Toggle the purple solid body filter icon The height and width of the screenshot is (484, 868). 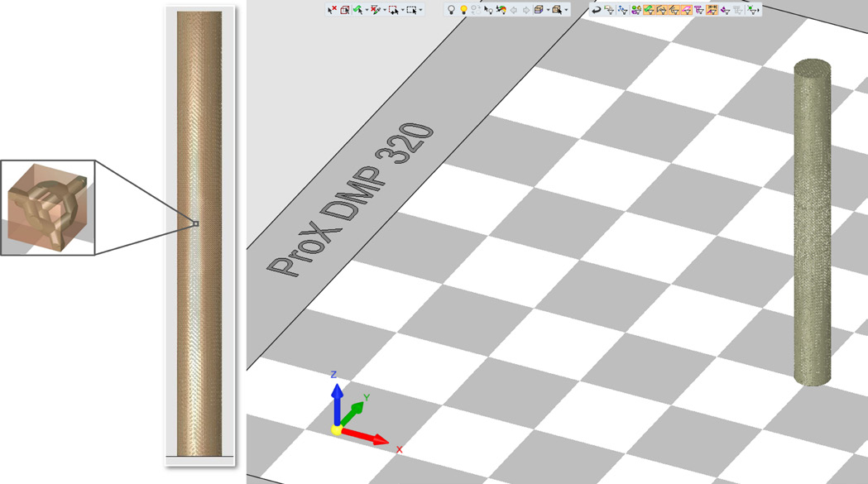725,10
